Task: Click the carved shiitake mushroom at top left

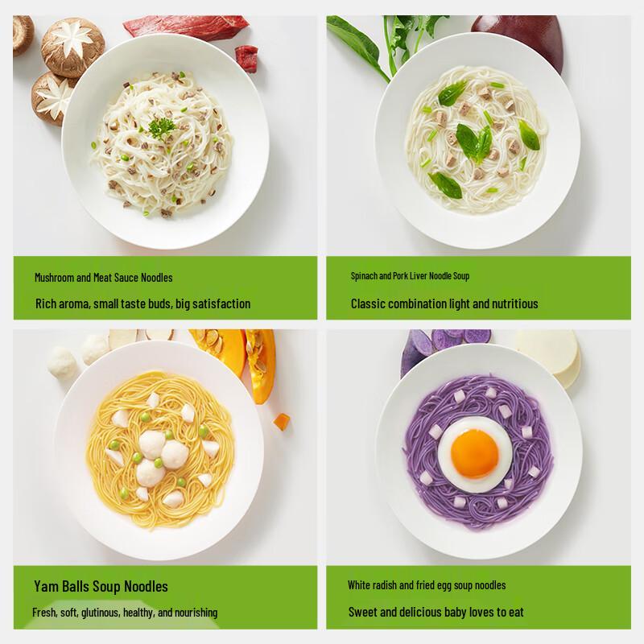Action: 73,47
